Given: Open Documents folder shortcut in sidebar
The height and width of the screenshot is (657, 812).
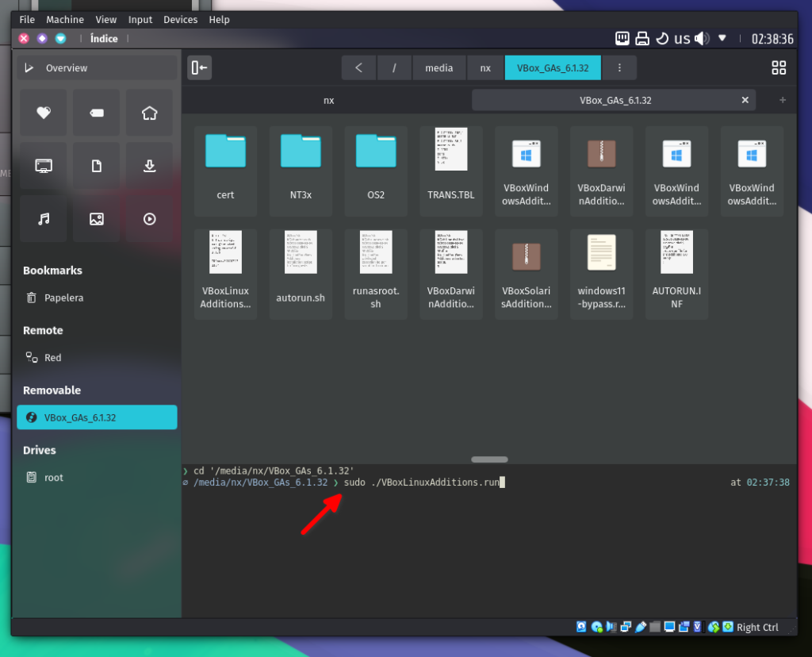Looking at the screenshot, I should (96, 166).
